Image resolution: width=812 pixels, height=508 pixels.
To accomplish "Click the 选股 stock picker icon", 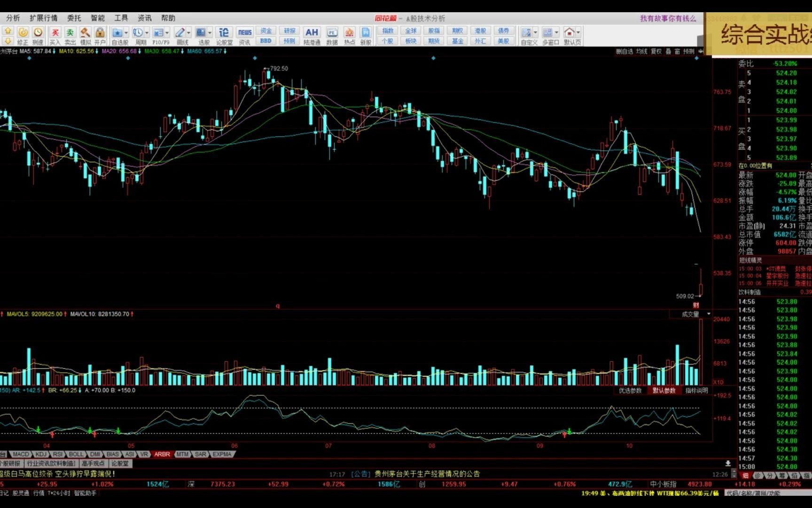I will pyautogui.click(x=201, y=32).
